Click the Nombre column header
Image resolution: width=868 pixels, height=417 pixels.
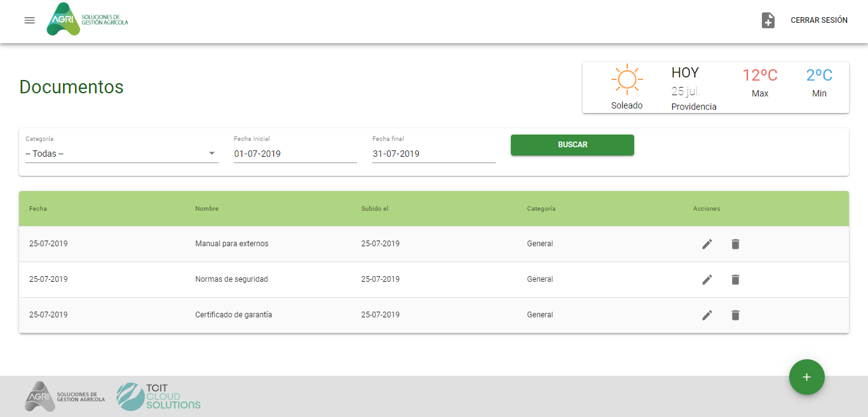point(207,209)
